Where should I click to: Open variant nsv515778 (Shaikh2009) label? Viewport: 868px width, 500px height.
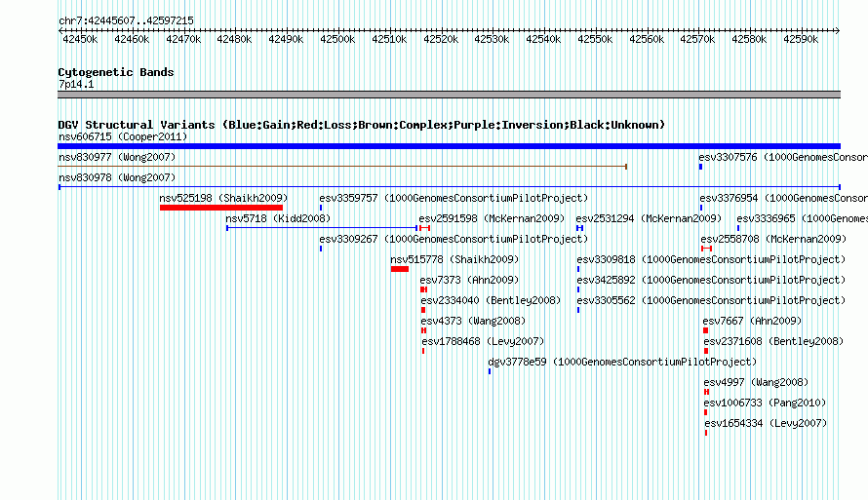454,259
